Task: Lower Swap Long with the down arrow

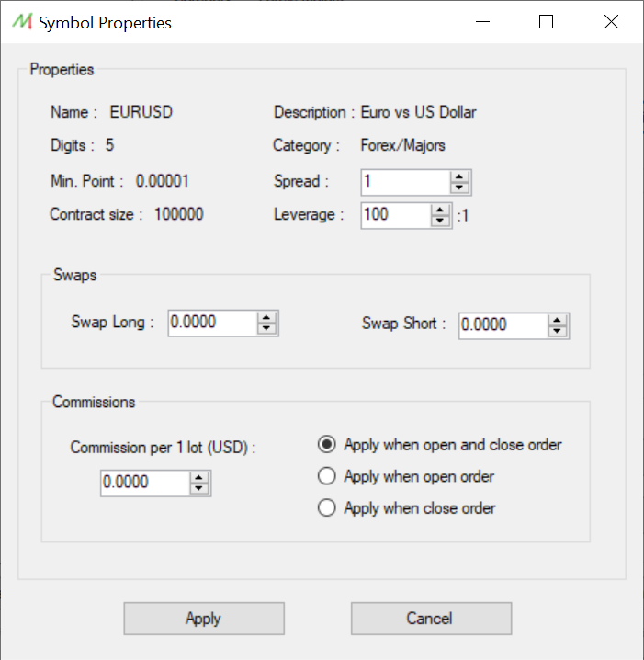Action: 266,328
